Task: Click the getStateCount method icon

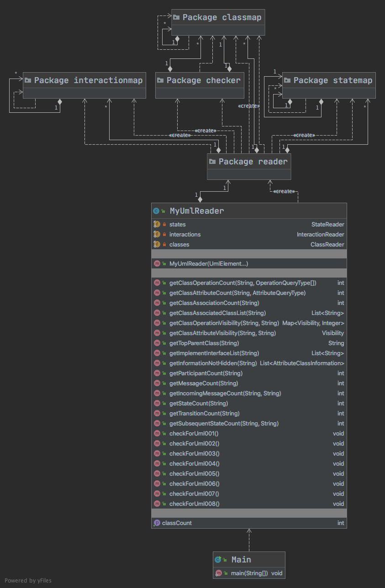Action: click(157, 403)
